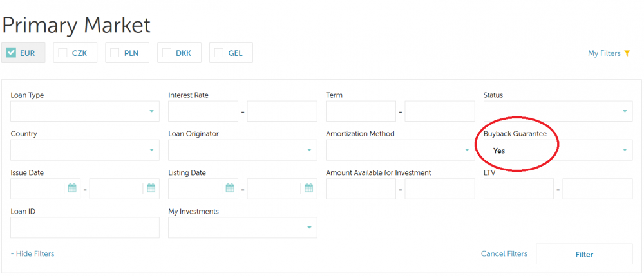Click the Cancel Filters link
The image size is (644, 276).
pos(504,253)
